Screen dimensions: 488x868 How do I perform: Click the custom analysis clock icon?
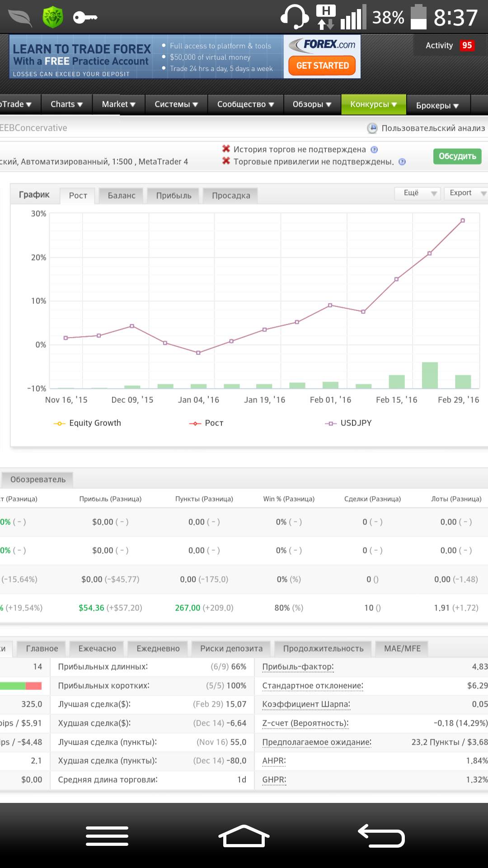372,128
